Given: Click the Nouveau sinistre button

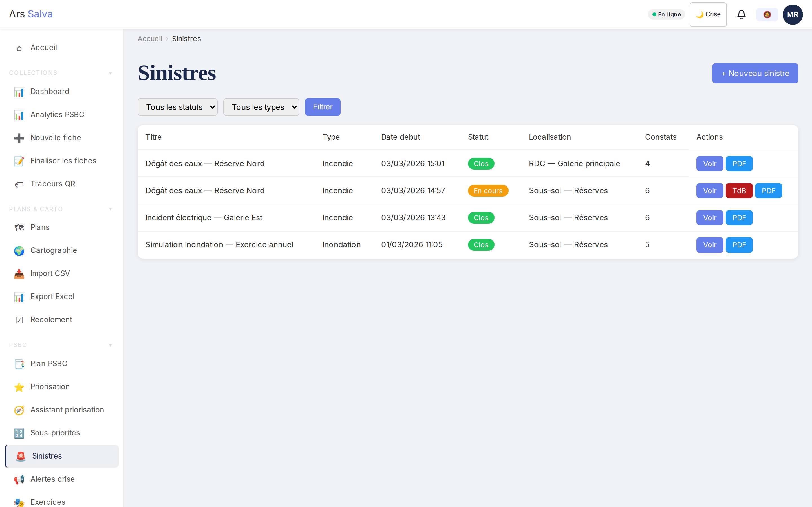Looking at the screenshot, I should point(755,73).
